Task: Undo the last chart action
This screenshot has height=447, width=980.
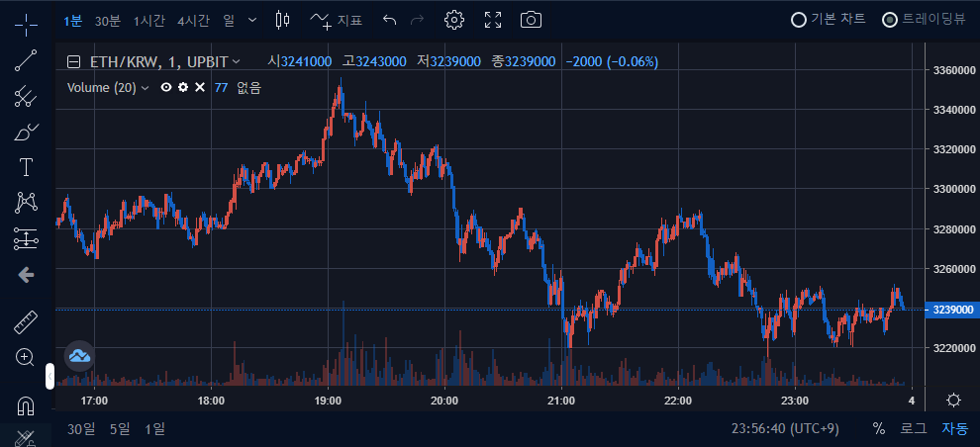Action: 389,20
